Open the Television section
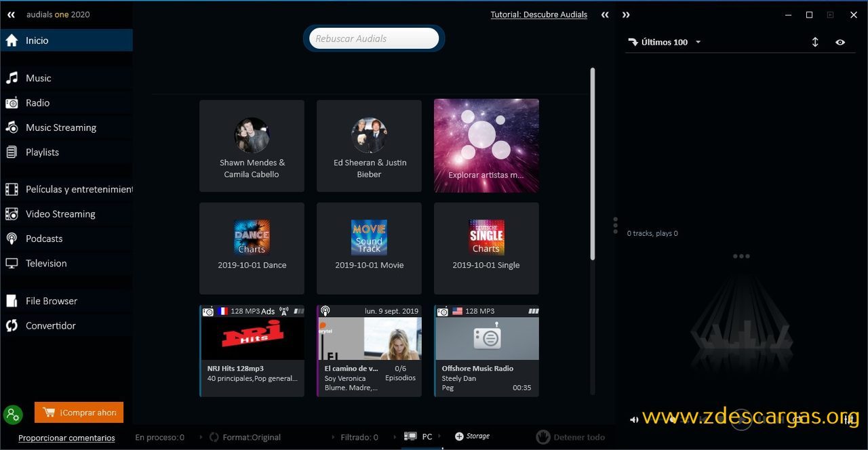 (x=66, y=264)
